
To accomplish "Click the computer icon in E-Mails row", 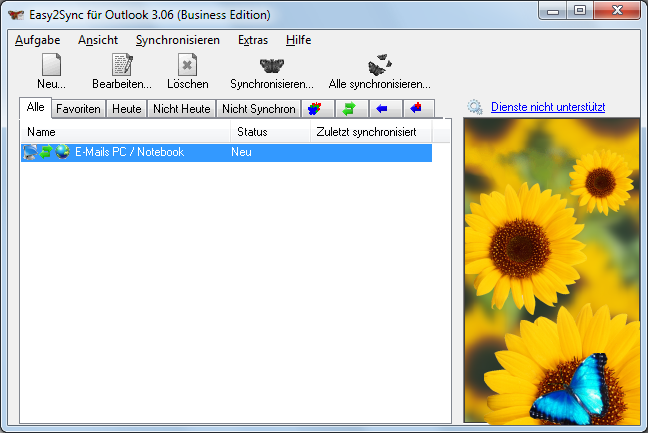I will pyautogui.click(x=30, y=152).
